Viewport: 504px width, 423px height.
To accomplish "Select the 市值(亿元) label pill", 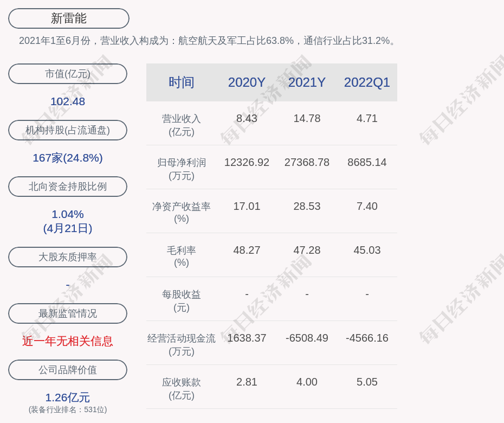I will [68, 74].
